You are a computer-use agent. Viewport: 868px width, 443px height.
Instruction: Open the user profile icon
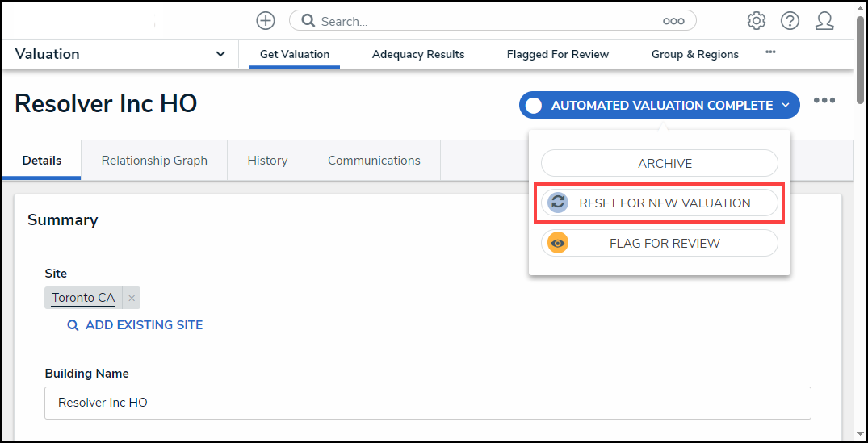(824, 21)
